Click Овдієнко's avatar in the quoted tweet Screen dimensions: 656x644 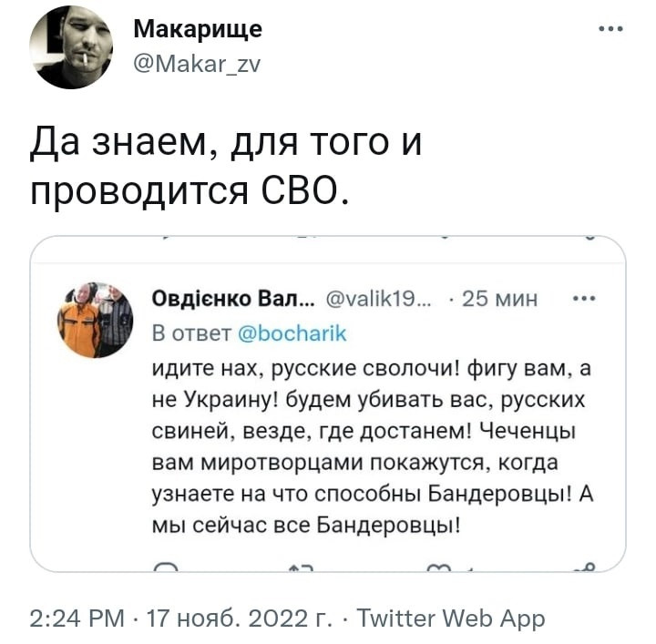[x=96, y=319]
